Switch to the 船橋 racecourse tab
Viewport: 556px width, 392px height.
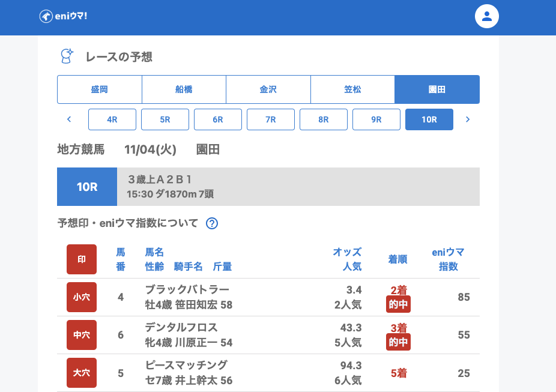pos(184,89)
